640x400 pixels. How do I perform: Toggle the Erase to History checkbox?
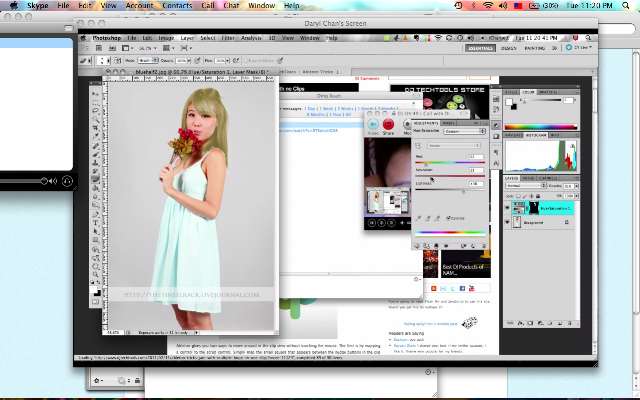point(246,60)
